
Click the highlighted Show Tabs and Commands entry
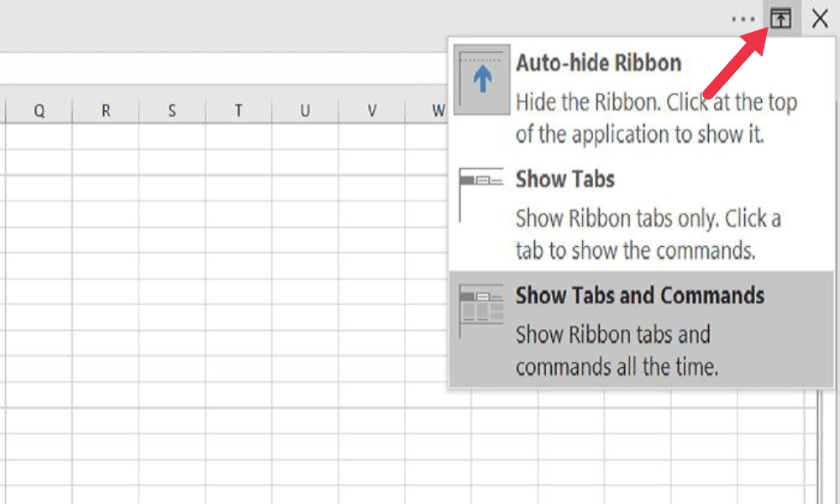639,328
